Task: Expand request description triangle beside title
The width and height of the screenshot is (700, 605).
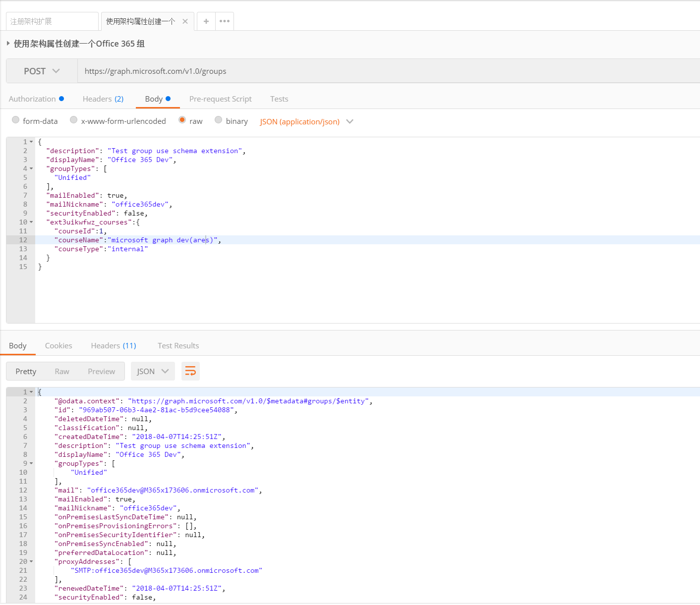Action: point(8,44)
